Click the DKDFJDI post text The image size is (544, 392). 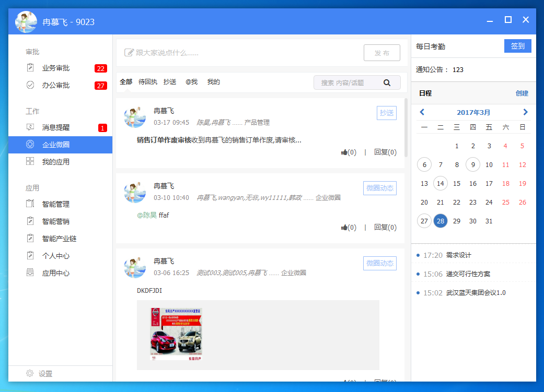(149, 290)
